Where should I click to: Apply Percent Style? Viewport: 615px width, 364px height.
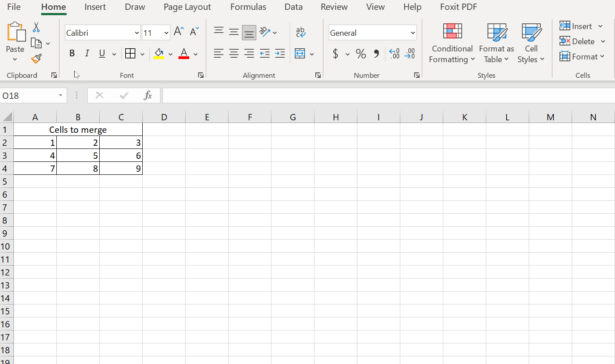pos(361,54)
